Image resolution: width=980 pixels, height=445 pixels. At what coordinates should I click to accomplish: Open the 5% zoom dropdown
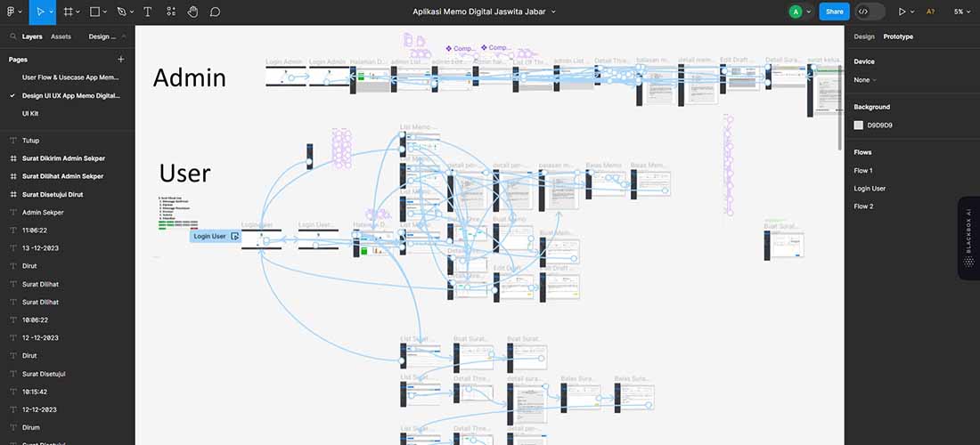click(962, 12)
